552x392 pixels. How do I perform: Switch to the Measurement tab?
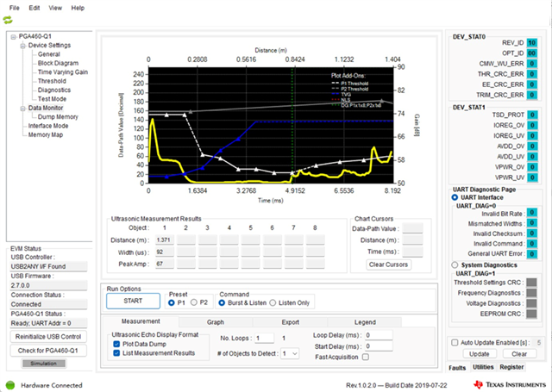click(141, 321)
